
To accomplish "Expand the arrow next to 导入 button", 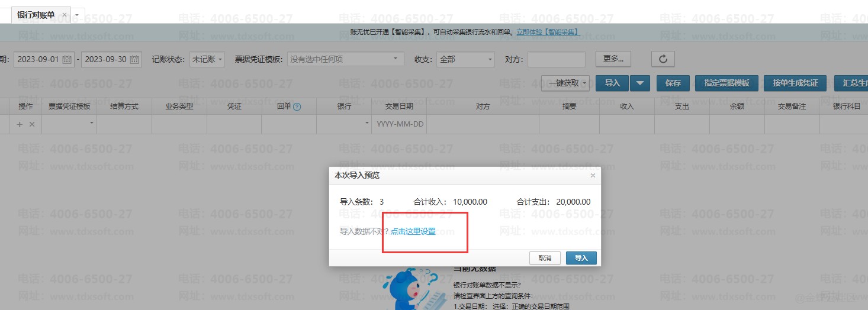I will click(639, 83).
